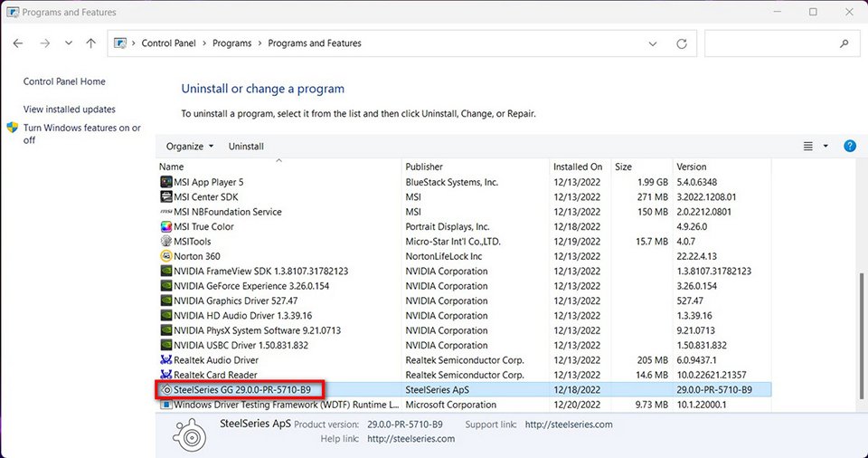Viewport: 868px width, 458px height.
Task: Click the NVIDIA PhysX System Software icon
Action: pos(165,330)
